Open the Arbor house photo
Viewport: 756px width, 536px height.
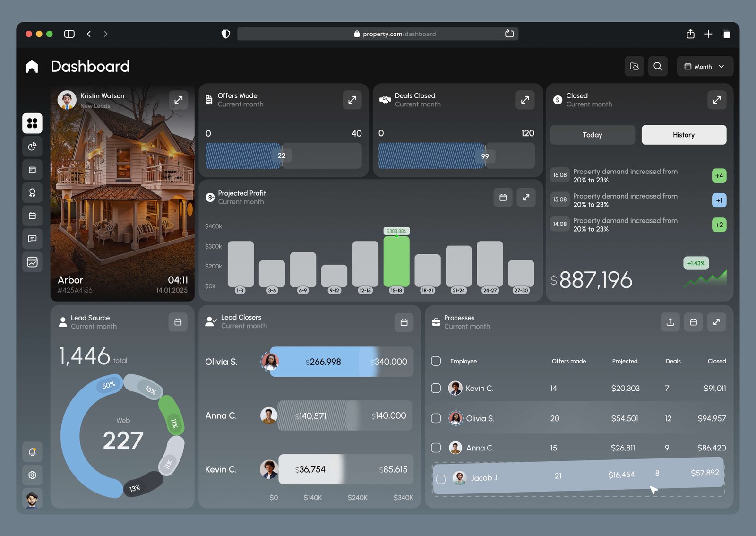(x=122, y=194)
